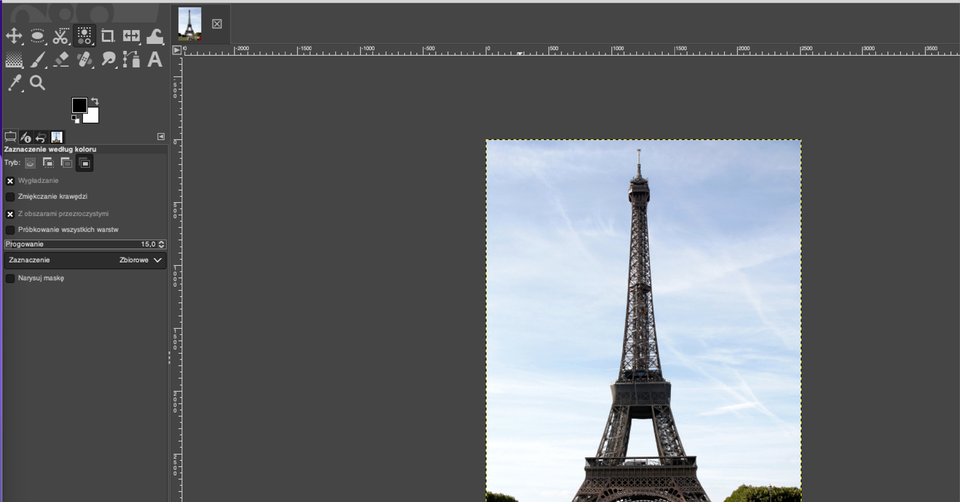Pick the Paintbrush tool
This screenshot has height=502, width=960.
[x=38, y=60]
